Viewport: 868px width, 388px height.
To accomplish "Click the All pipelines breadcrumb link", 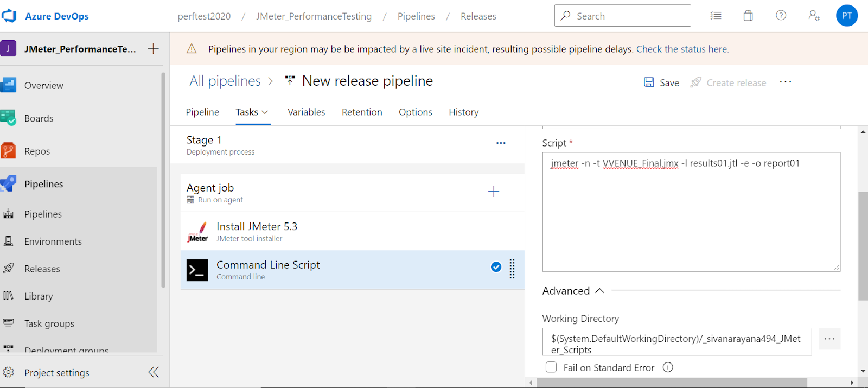I will tap(225, 81).
